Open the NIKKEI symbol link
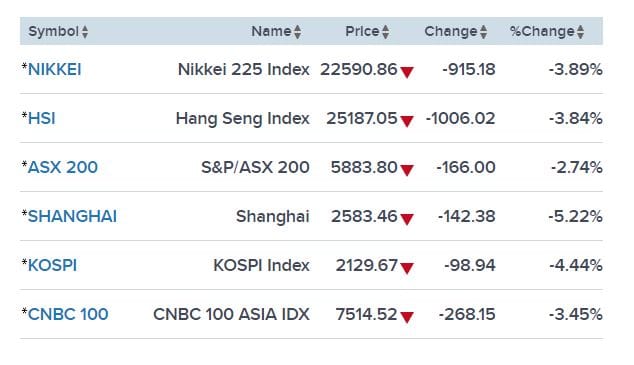Image resolution: width=634 pixels, height=365 pixels. point(55,70)
